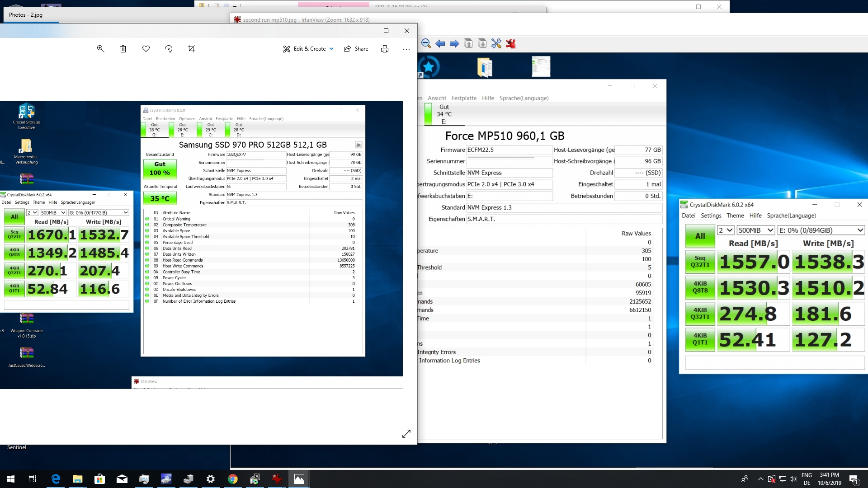Select the Crop tool in Photos
868x488 pixels.
point(191,49)
